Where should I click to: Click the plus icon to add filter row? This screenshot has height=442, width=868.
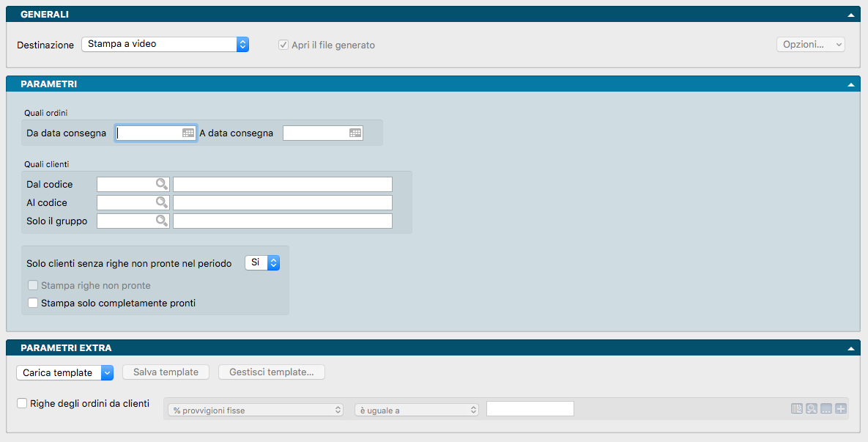click(x=840, y=409)
